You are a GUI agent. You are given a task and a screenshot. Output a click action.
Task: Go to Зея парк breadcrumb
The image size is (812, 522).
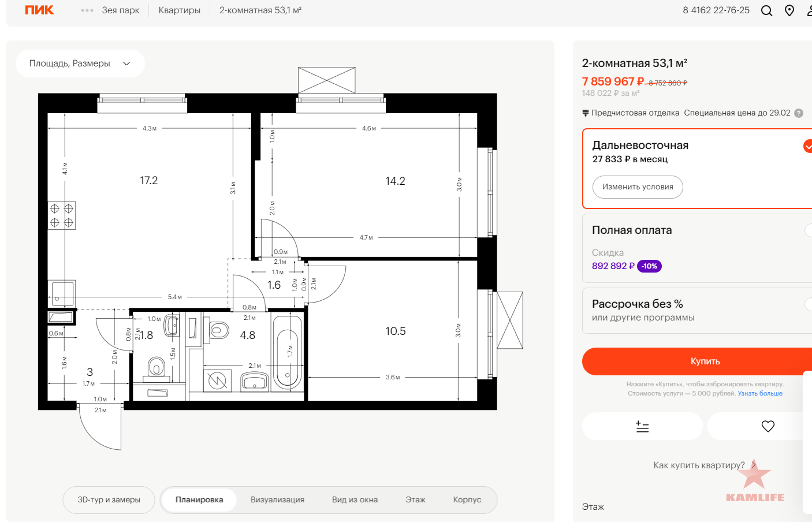tap(121, 10)
